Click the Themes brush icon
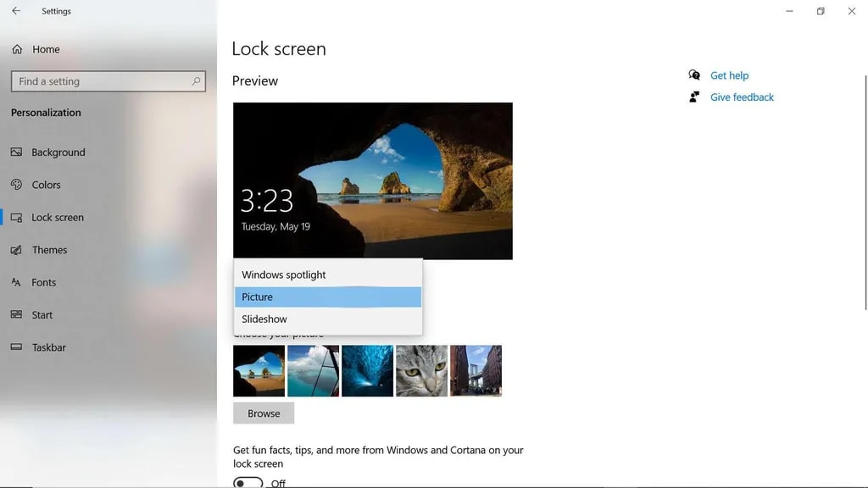 16,250
